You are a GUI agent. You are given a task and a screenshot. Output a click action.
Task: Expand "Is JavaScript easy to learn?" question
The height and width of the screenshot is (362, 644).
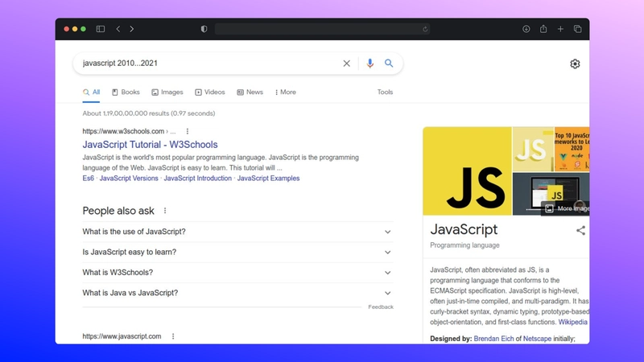tap(237, 252)
